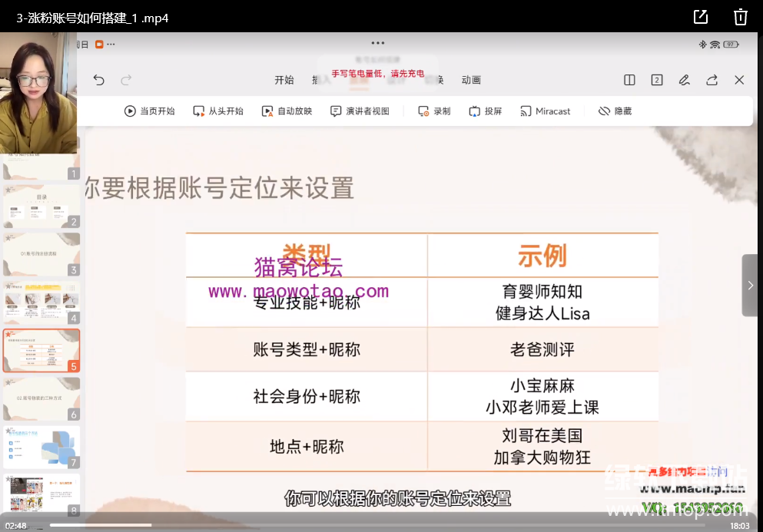Open the page count icon showing 2

pos(657,80)
